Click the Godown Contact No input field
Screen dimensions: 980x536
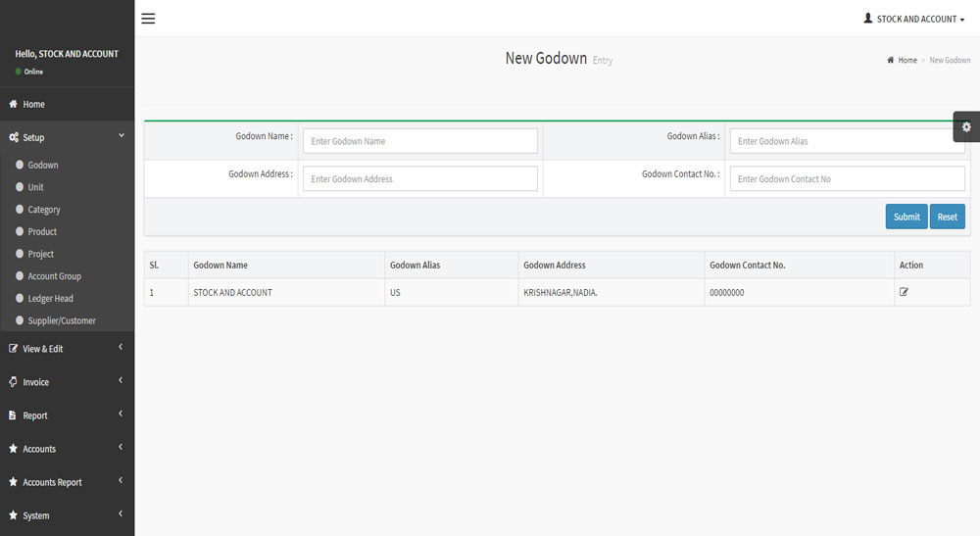(x=848, y=178)
